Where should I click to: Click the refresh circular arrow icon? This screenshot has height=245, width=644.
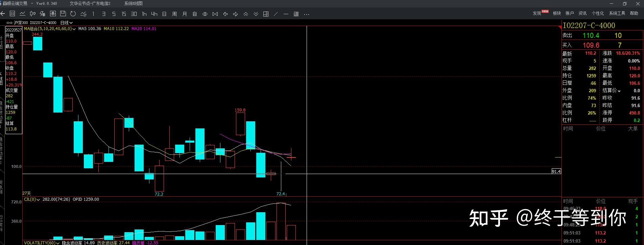tap(73, 14)
